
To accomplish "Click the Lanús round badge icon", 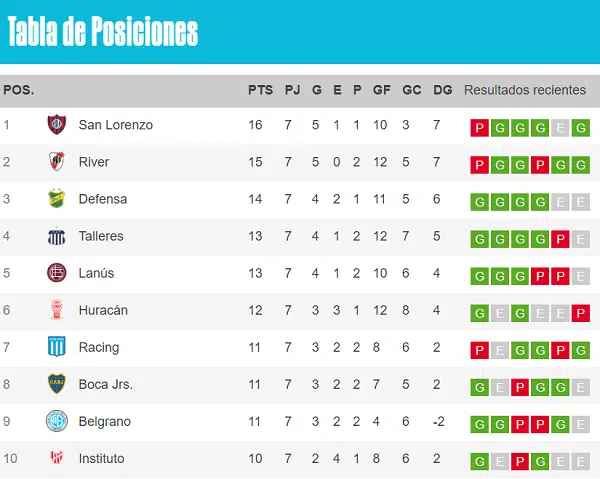I will [57, 273].
